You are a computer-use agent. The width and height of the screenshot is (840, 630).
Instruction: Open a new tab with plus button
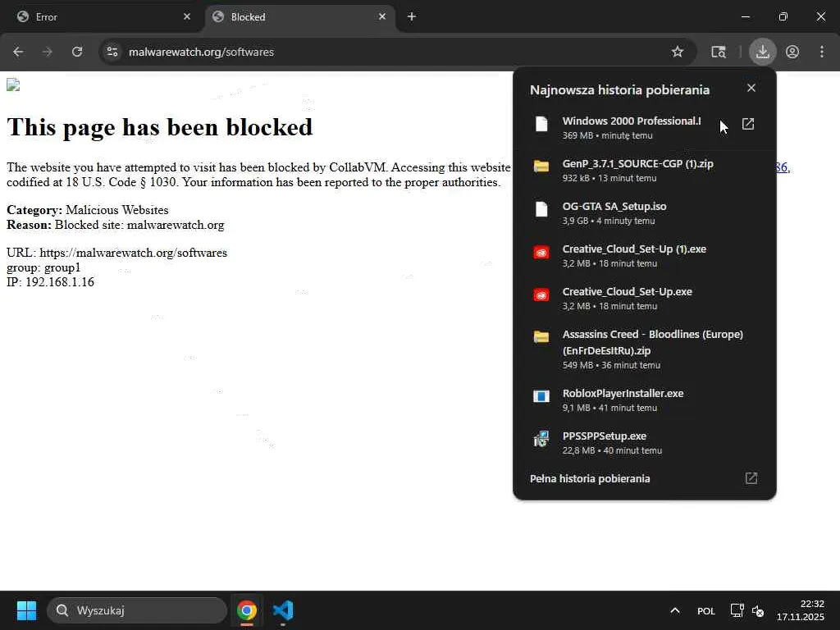click(x=412, y=16)
